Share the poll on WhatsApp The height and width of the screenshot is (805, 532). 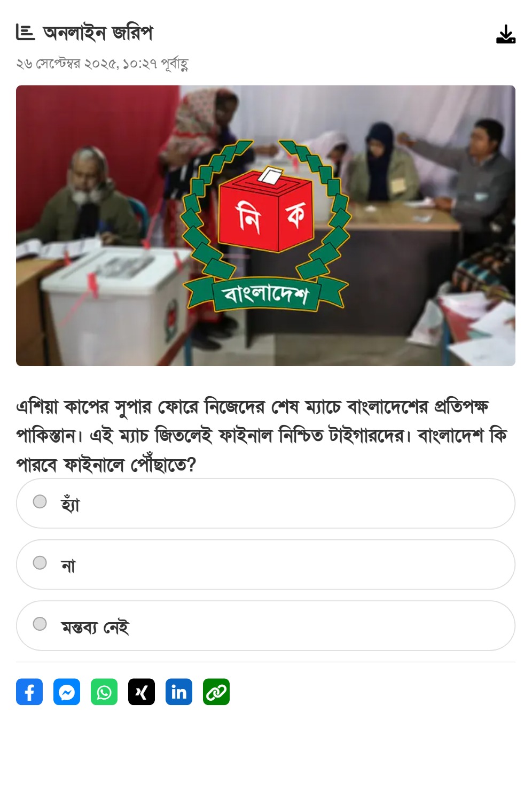click(x=104, y=692)
